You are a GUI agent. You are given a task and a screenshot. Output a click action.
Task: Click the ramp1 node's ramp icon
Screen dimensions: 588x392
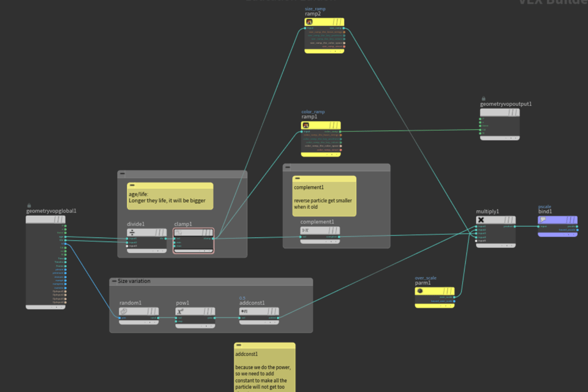coord(306,125)
